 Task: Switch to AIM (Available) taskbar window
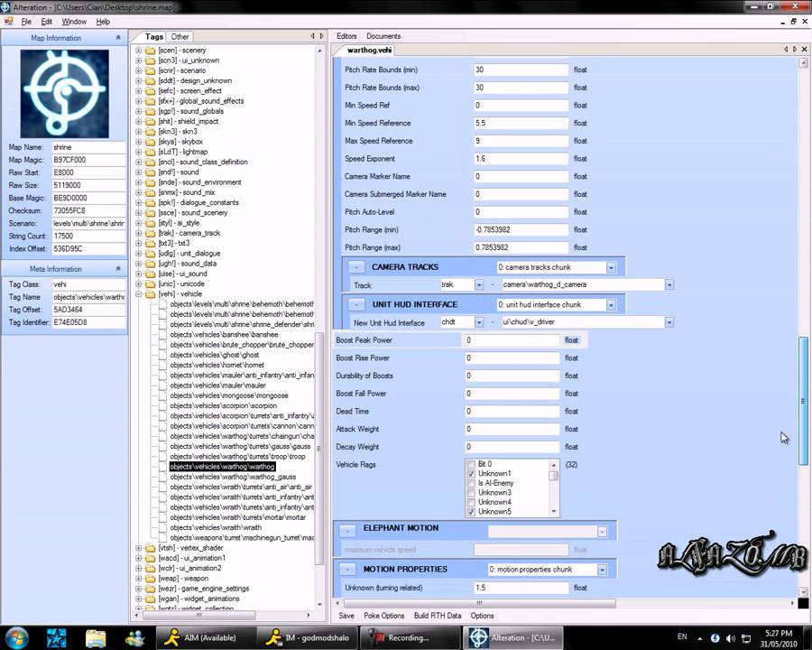coord(205,637)
